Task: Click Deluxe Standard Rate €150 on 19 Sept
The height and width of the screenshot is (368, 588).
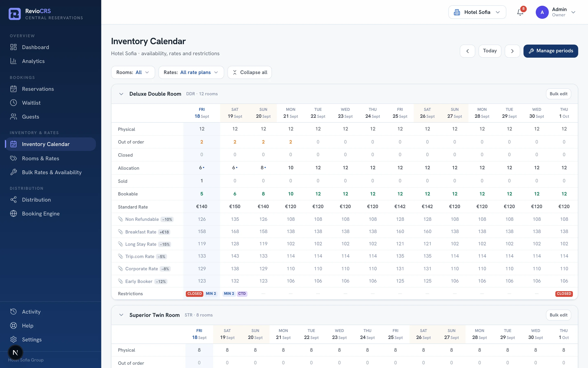Action: (235, 207)
